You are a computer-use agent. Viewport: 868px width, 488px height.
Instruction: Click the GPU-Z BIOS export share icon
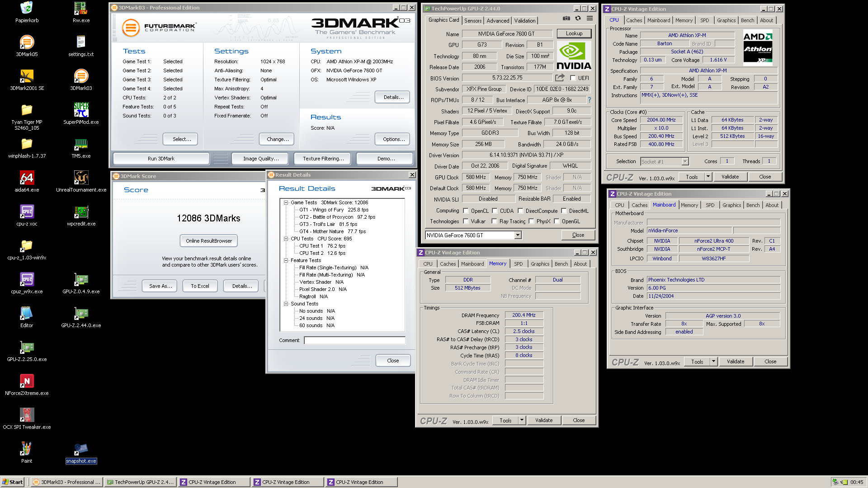pos(560,78)
